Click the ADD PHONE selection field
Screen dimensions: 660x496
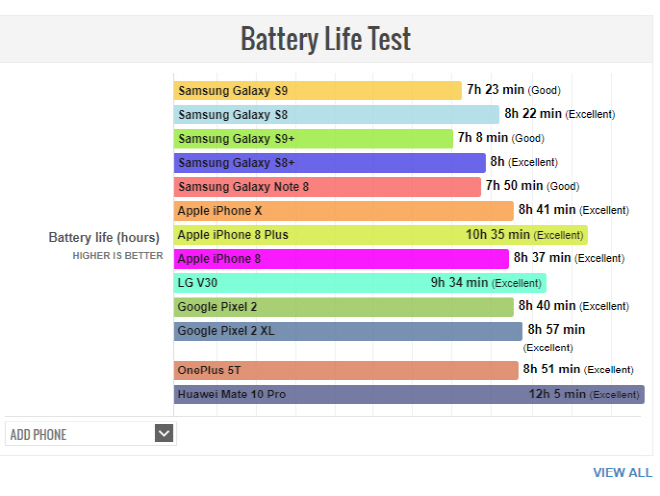coord(90,434)
